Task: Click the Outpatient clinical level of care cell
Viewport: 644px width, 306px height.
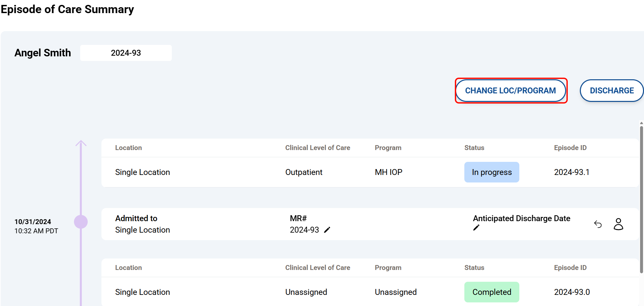Action: coord(304,172)
